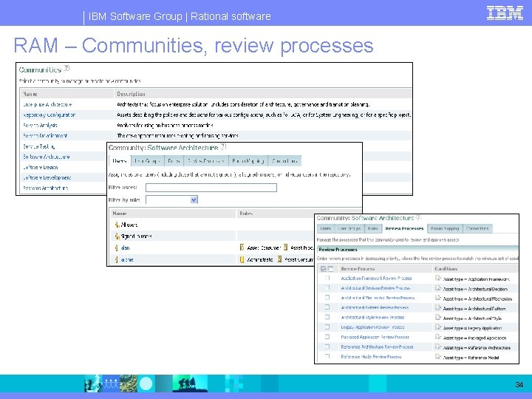Open the Service Analysis community link
532x399 pixels.
pos(40,125)
